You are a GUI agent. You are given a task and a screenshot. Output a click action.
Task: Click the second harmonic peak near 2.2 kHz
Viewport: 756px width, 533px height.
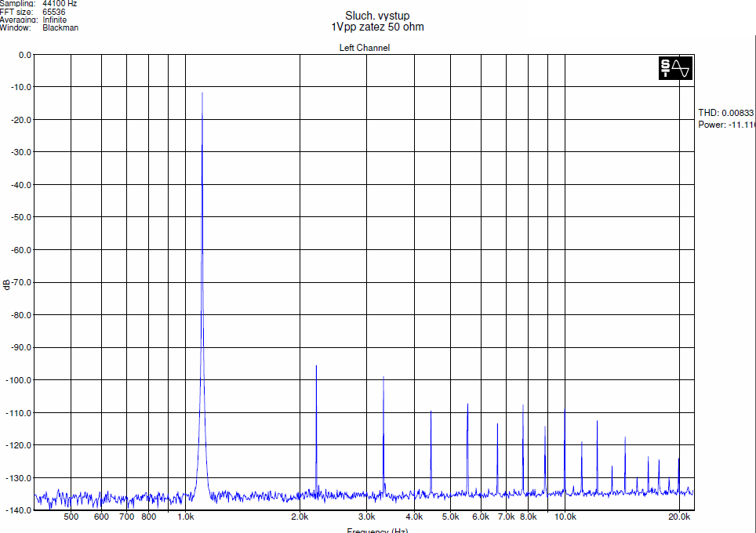coord(316,367)
